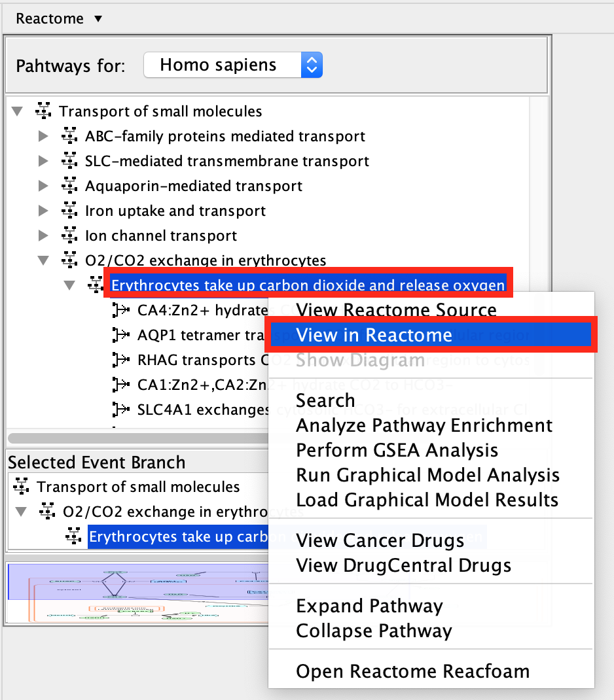Choose View in Reactome from context menu
The width and height of the screenshot is (614, 700).
(x=374, y=336)
